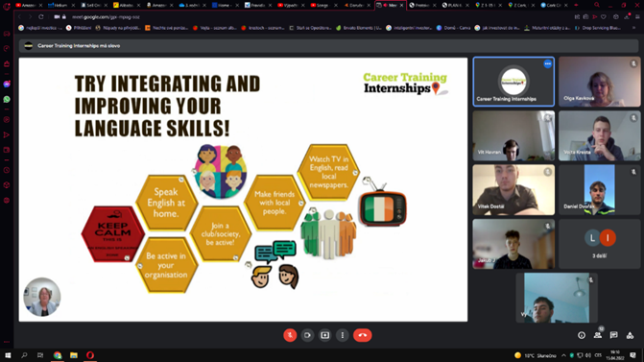Show hidden system tray icons

(x=563, y=355)
